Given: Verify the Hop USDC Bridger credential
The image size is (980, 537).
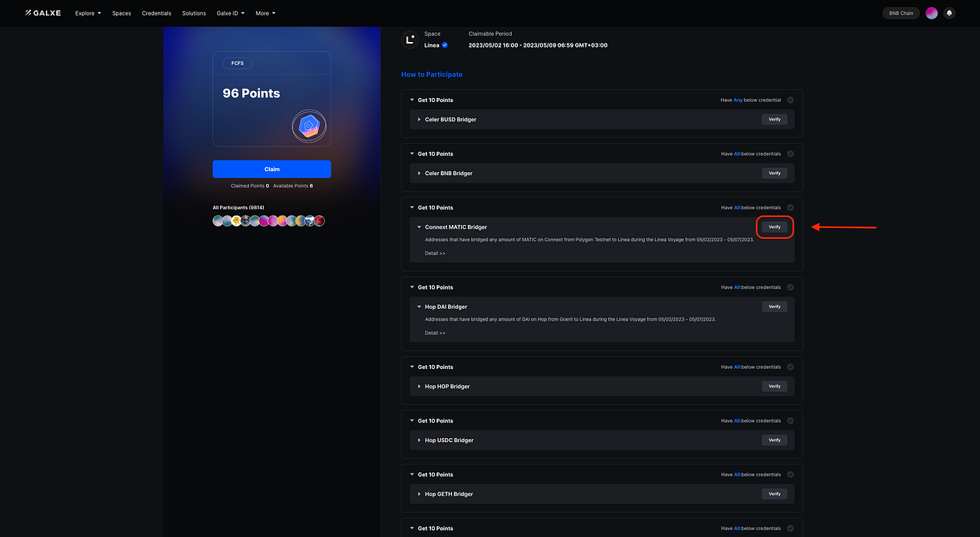Looking at the screenshot, I should 775,440.
